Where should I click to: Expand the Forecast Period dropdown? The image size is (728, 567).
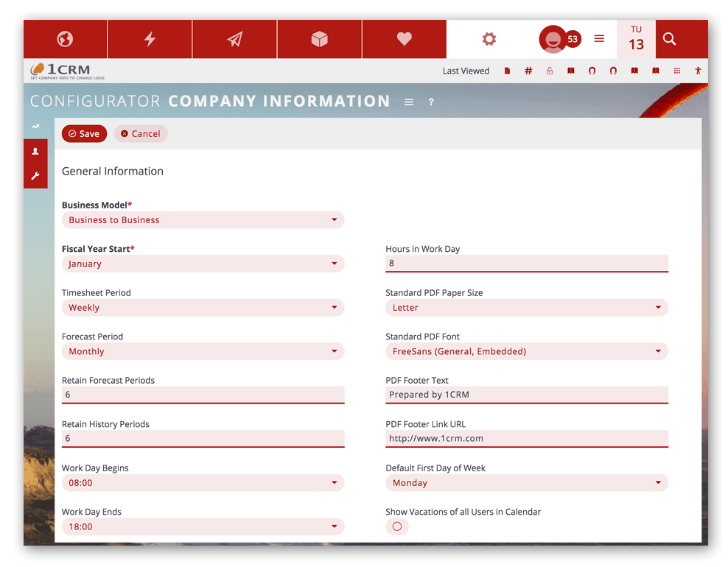[x=203, y=351]
